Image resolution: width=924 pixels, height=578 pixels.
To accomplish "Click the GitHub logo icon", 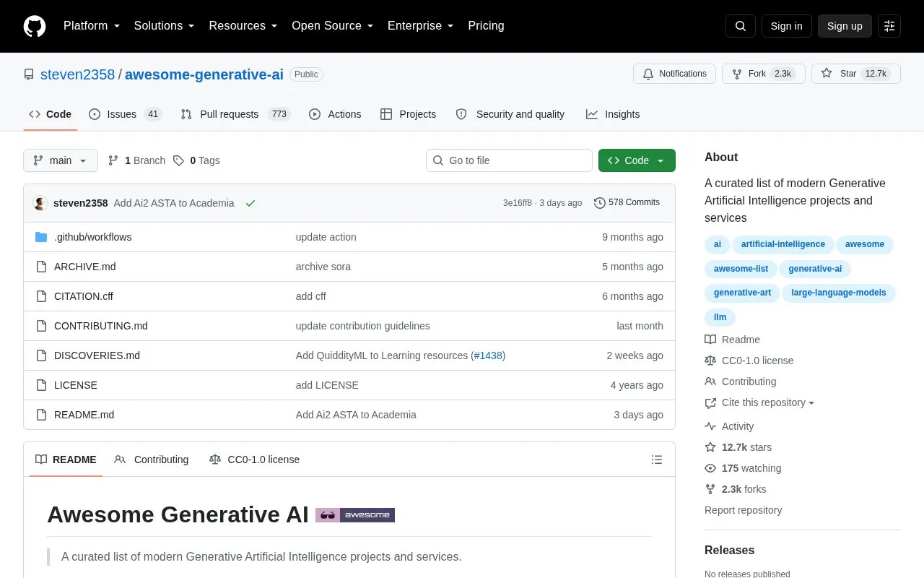I will pyautogui.click(x=35, y=26).
